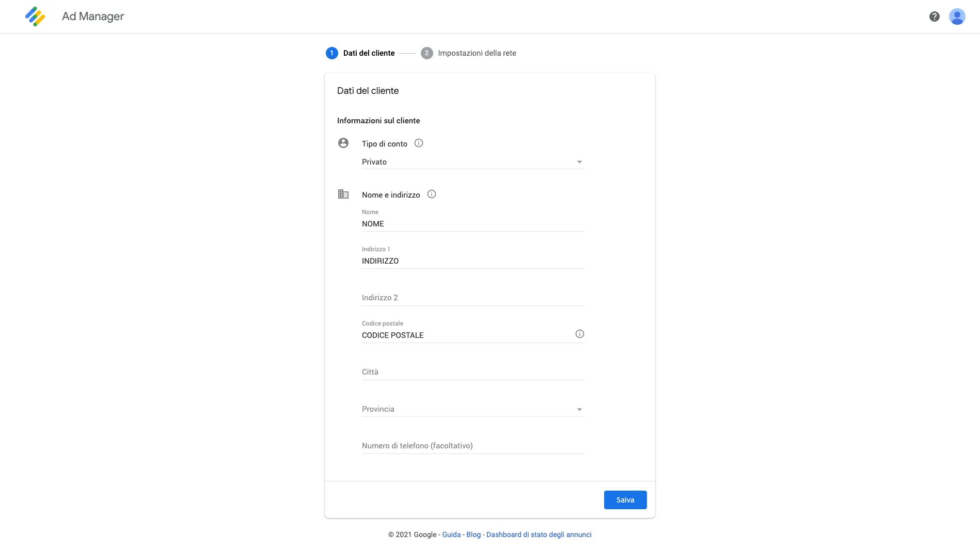The image size is (980, 551).
Task: Focus the Indirizzo 1 input field
Action: 473,261
